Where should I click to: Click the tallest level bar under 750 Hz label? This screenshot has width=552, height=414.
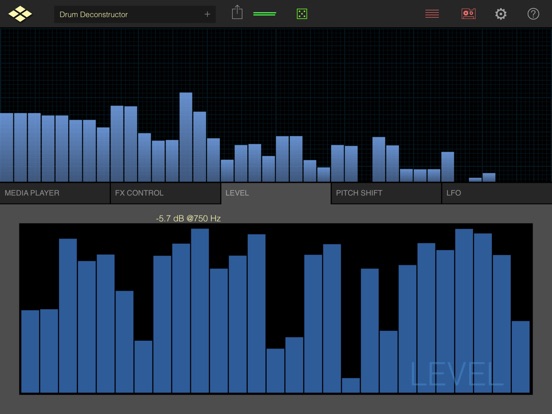200,310
